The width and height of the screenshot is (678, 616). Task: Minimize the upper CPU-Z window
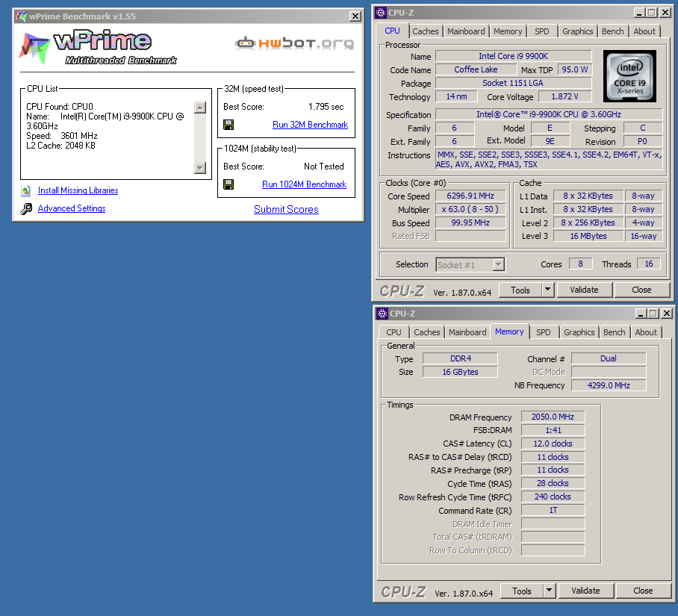pyautogui.click(x=639, y=13)
